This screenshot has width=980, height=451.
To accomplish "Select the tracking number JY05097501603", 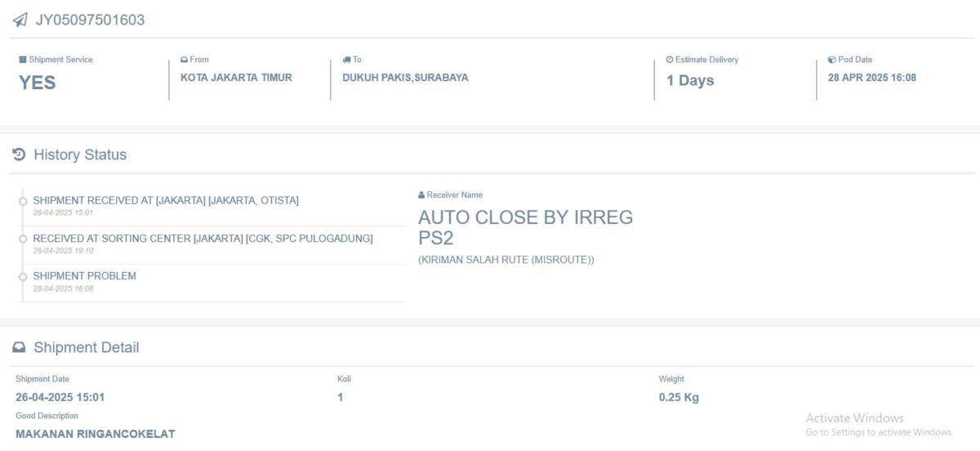I will [x=90, y=20].
